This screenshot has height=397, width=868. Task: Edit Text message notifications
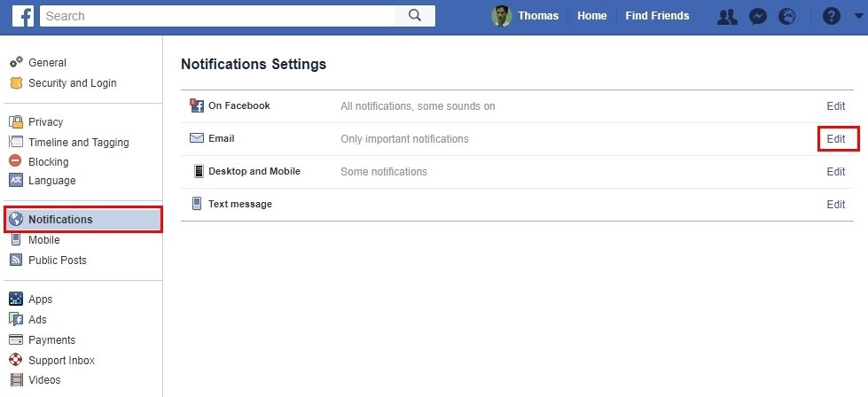pos(836,204)
